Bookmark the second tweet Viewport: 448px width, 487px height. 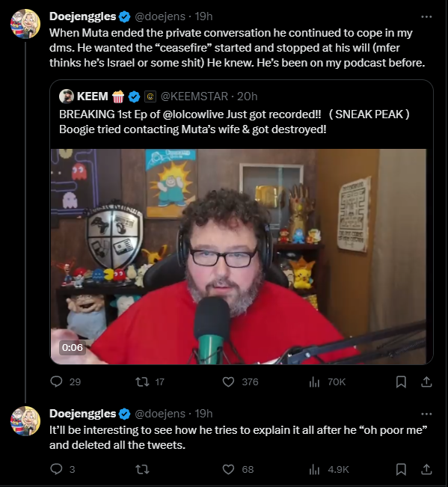pos(401,469)
